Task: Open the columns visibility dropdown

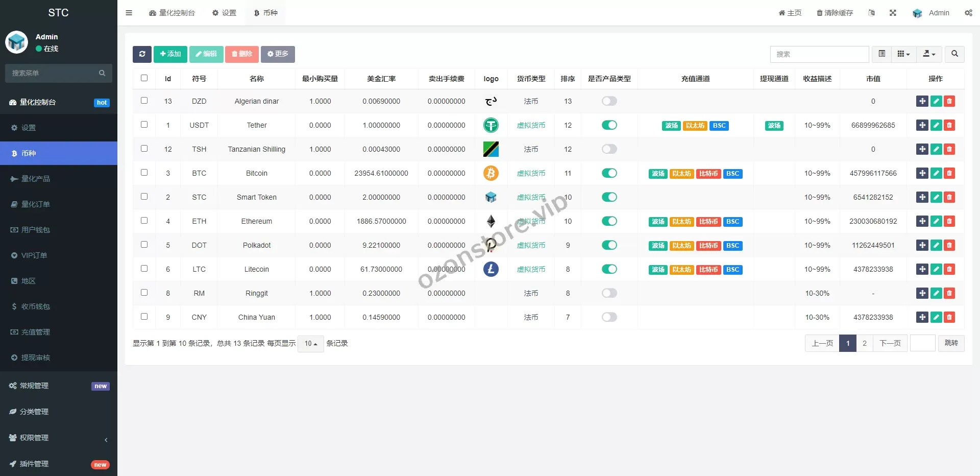Action: pyautogui.click(x=903, y=54)
